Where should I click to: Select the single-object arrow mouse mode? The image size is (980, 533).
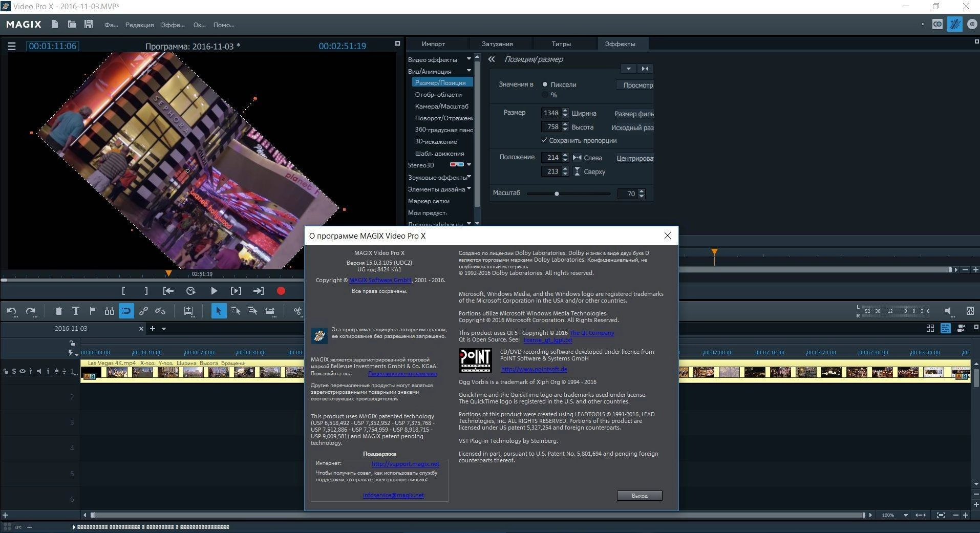pos(219,311)
